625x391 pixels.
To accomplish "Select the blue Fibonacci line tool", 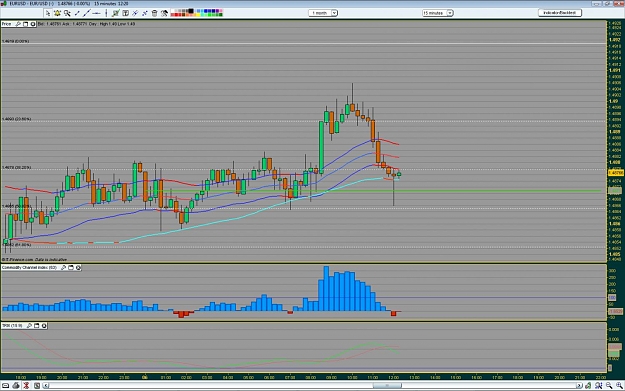I will [135, 13].
